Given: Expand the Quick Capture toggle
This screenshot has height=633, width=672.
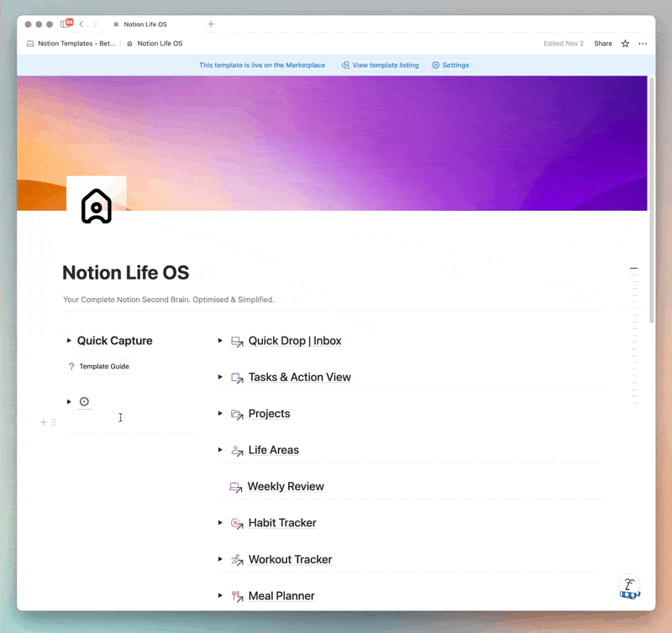Looking at the screenshot, I should tap(69, 341).
